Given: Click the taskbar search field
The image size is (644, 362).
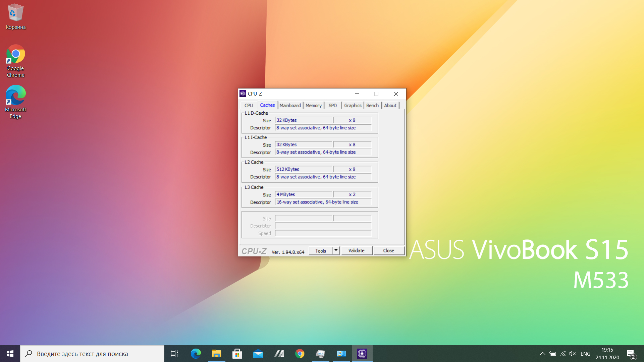Looking at the screenshot, I should tap(92, 354).
